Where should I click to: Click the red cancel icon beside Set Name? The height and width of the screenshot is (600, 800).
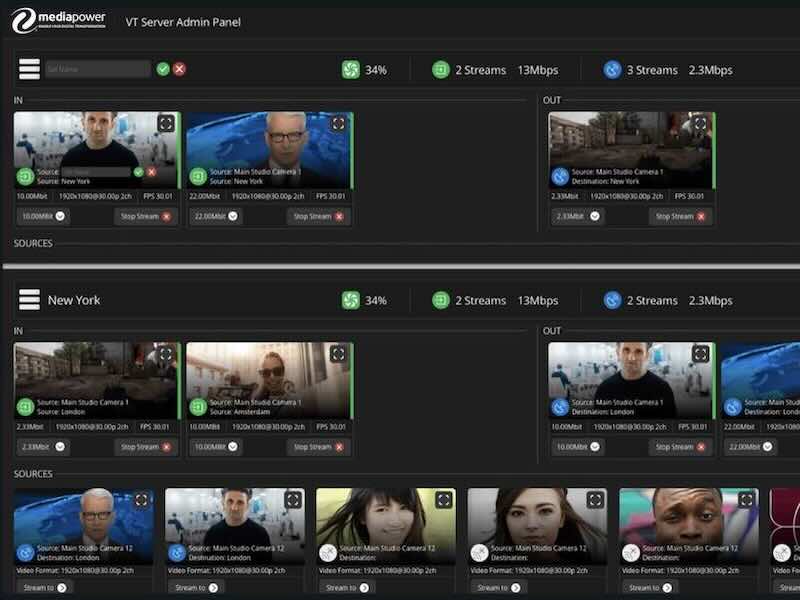[180, 69]
